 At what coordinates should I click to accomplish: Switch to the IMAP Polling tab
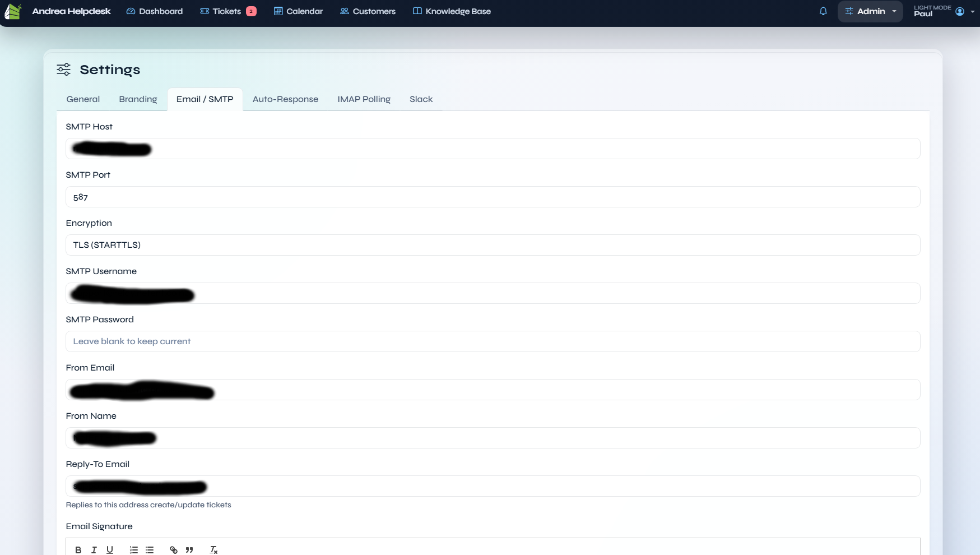pyautogui.click(x=364, y=99)
